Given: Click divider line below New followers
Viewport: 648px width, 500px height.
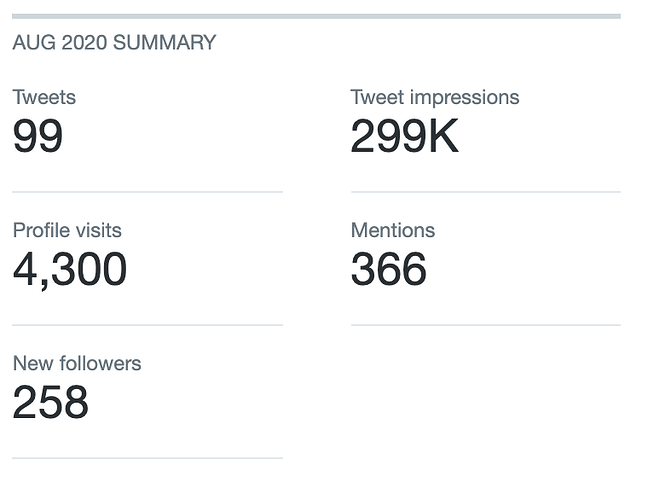Looking at the screenshot, I should point(148,458).
